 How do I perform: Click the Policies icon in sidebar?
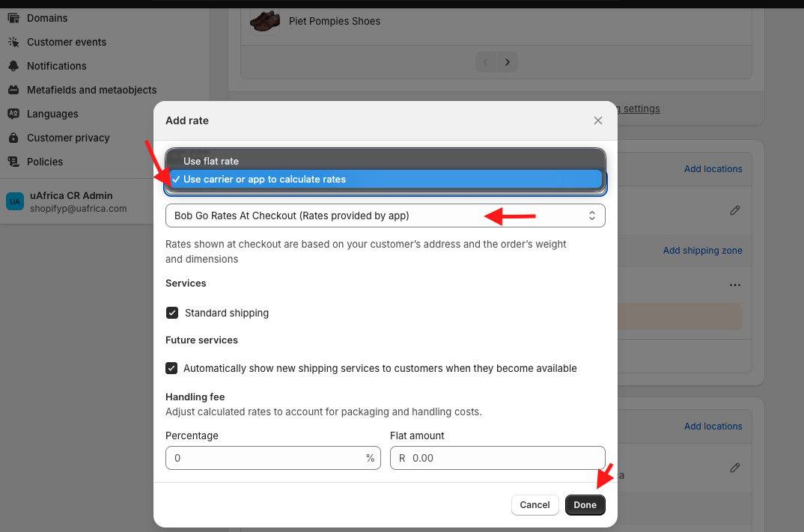13,162
